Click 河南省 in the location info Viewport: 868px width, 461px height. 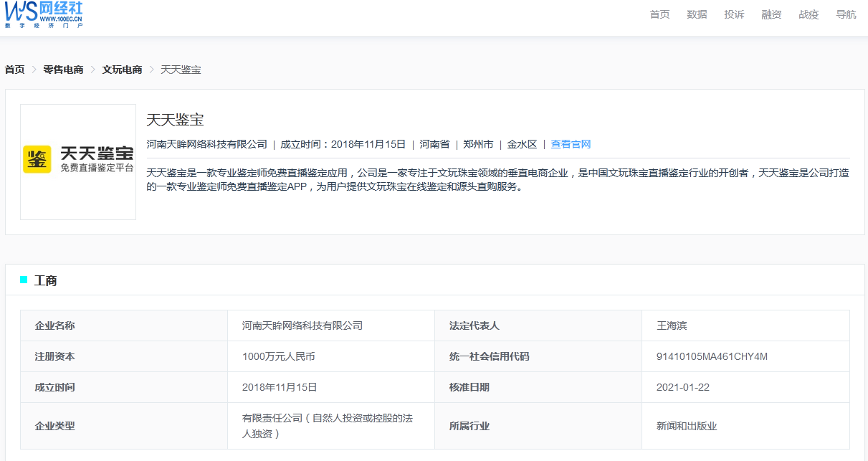(434, 144)
